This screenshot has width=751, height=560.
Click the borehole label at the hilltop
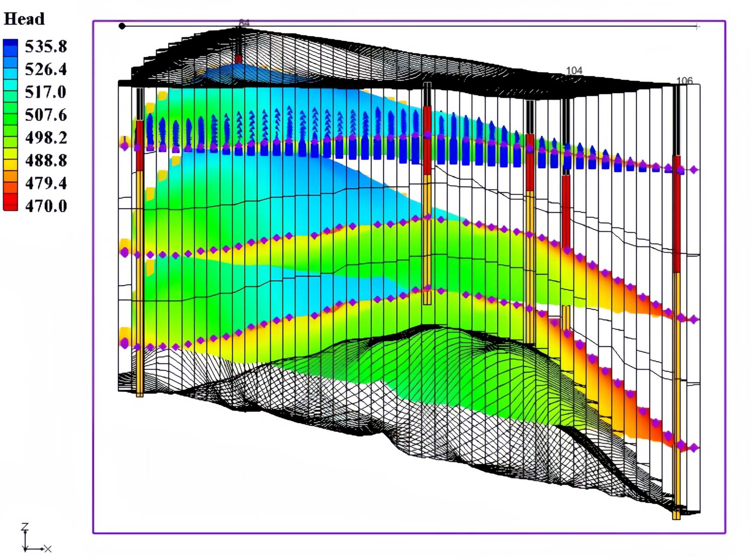244,23
